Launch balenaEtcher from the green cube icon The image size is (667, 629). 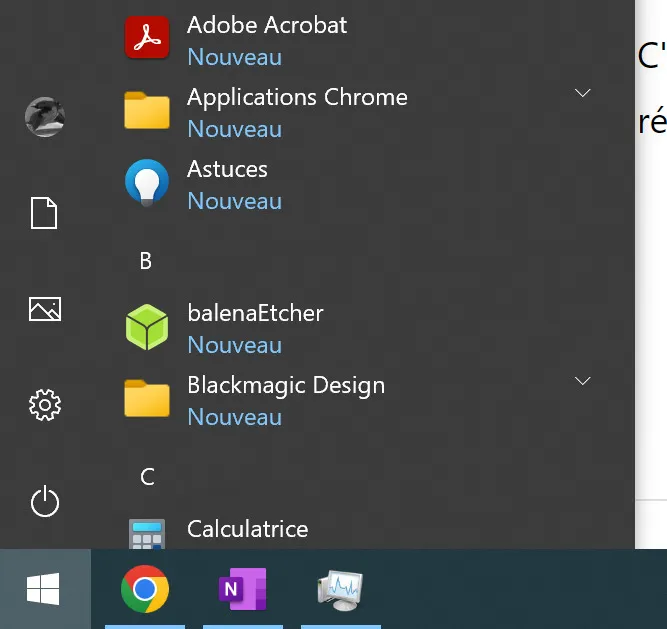click(147, 327)
